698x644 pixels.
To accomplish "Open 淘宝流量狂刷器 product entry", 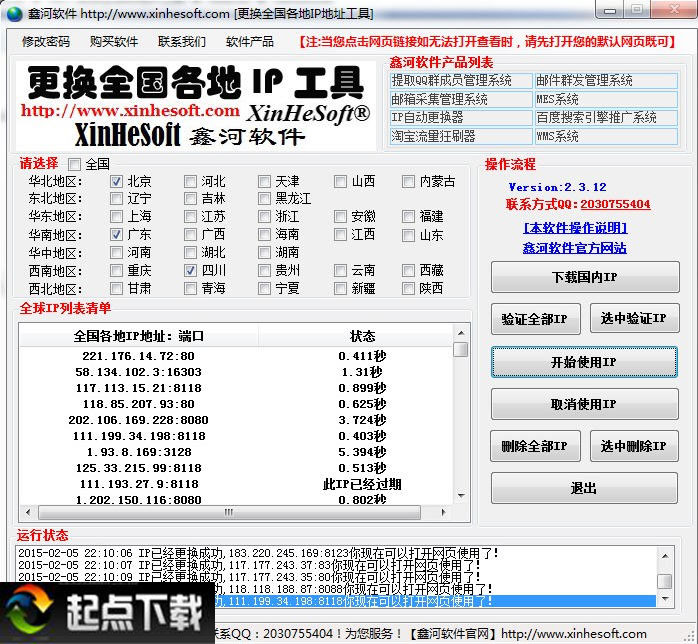I will (461, 136).
